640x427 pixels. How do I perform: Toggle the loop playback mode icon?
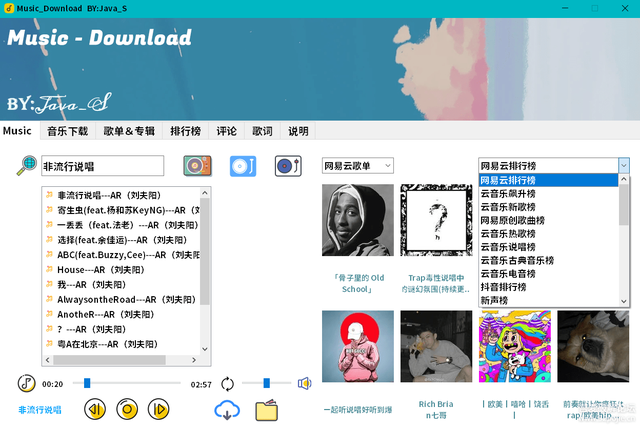pyautogui.click(x=227, y=384)
